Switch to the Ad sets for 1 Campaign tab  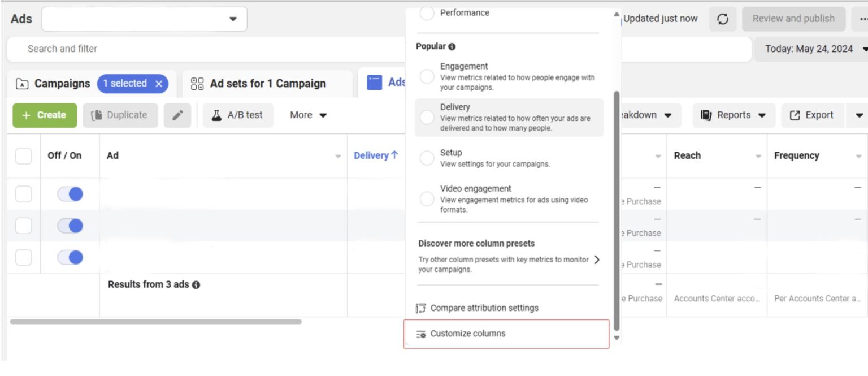267,83
